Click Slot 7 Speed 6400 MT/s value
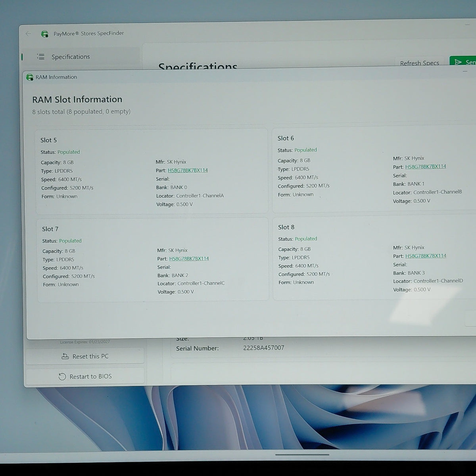 [71, 268]
